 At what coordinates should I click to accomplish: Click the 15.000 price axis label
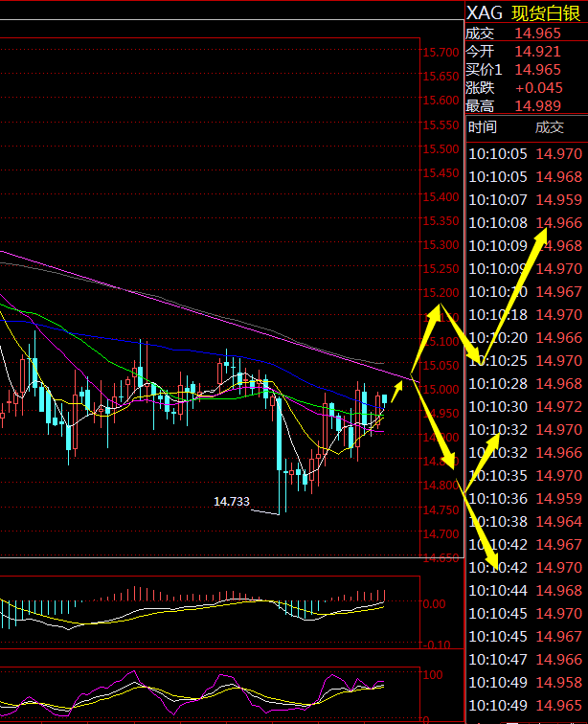click(x=441, y=390)
